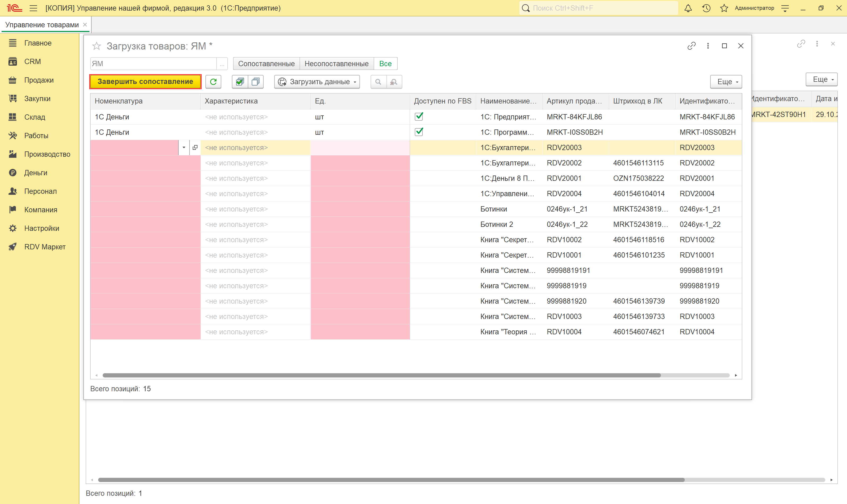The image size is (847, 504).
Task: Click the refresh icon in toolbar
Action: point(213,82)
